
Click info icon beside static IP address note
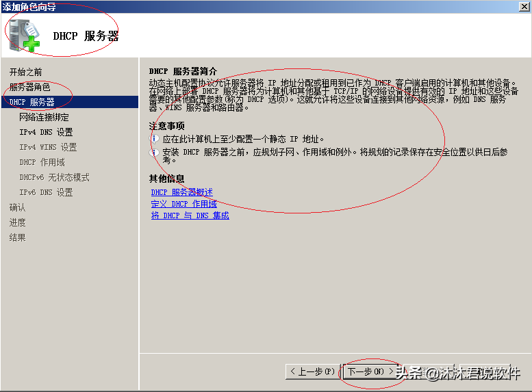154,139
